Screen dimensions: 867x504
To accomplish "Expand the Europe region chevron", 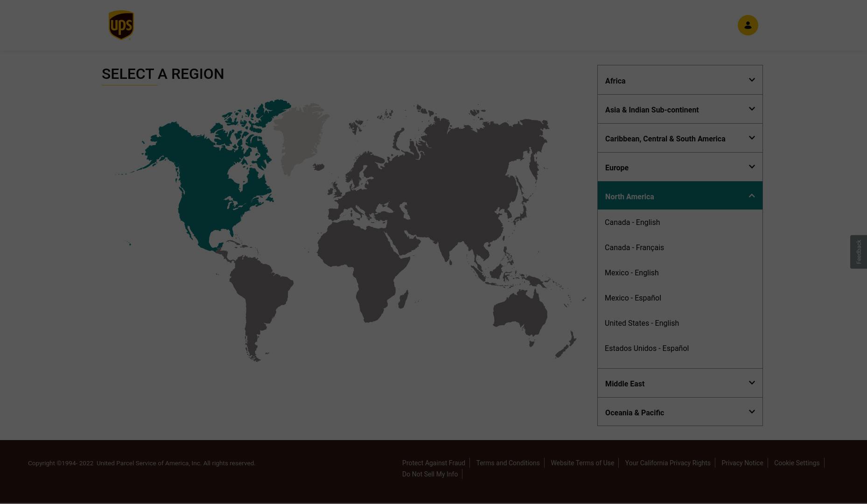I will 751,167.
